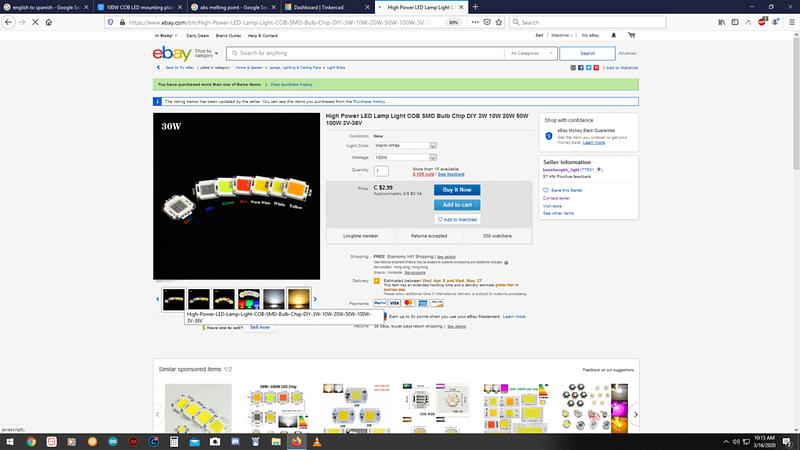The image size is (800, 450).
Task: Switch to Dashboard Tinkercad tab
Action: click(x=327, y=7)
